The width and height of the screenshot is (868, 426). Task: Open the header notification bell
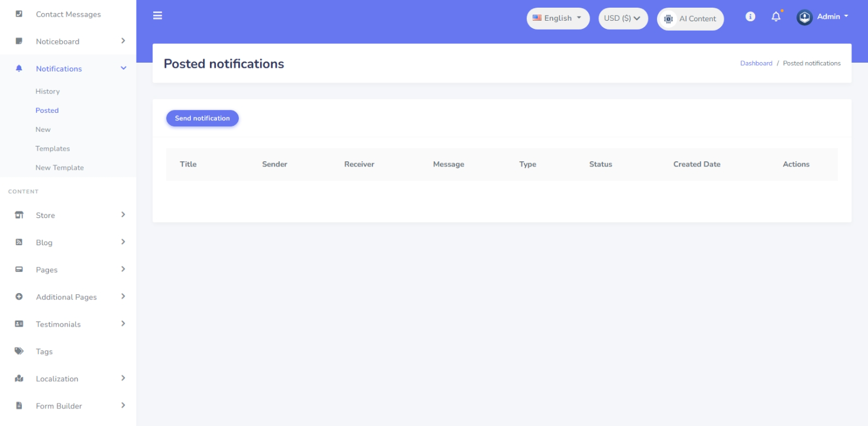pos(776,17)
